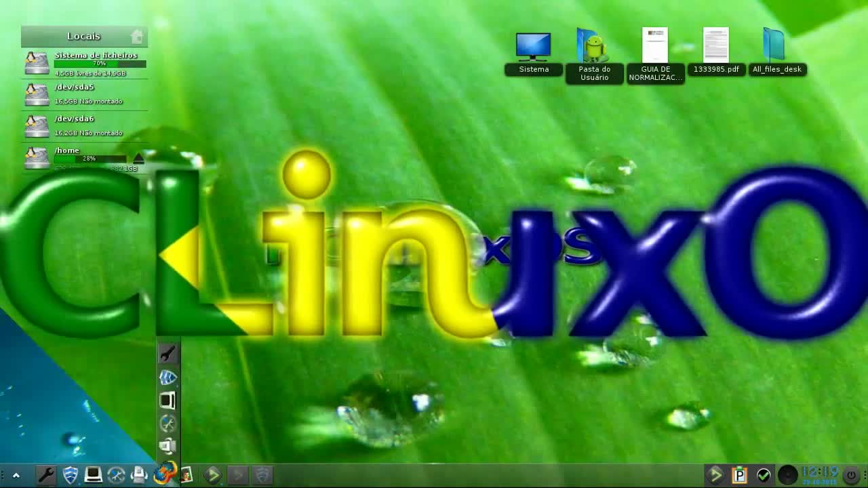Click the dimmed arrow task button

[x=238, y=475]
